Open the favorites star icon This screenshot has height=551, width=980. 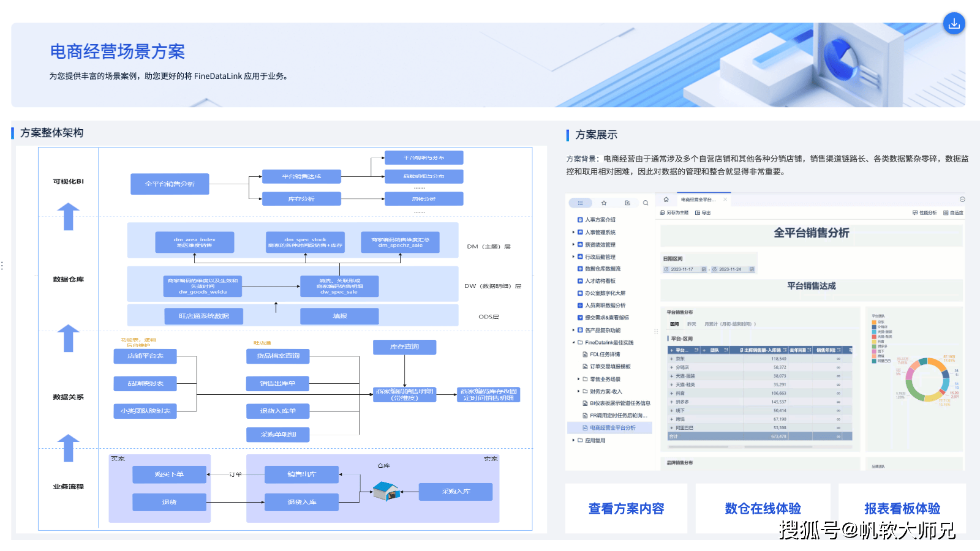[604, 203]
